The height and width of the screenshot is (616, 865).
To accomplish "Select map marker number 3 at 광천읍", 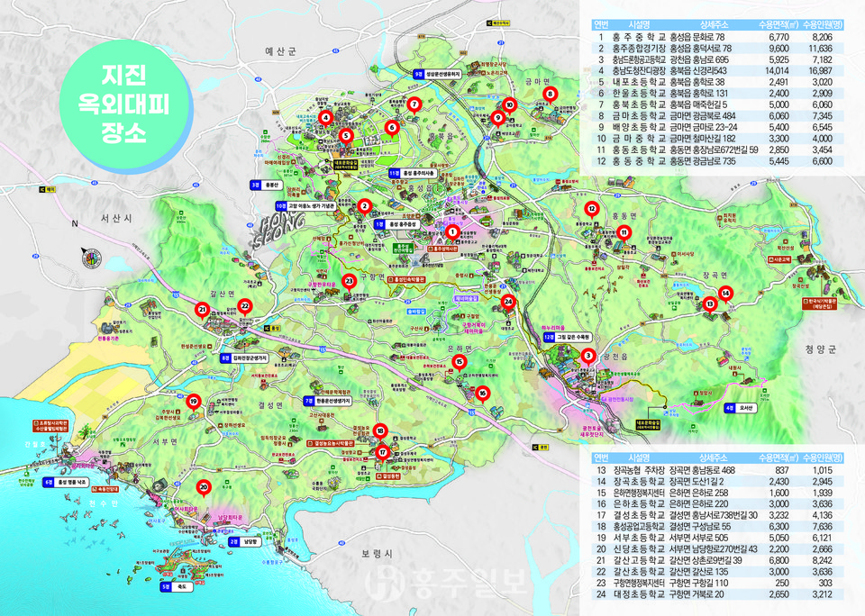I will [x=587, y=356].
